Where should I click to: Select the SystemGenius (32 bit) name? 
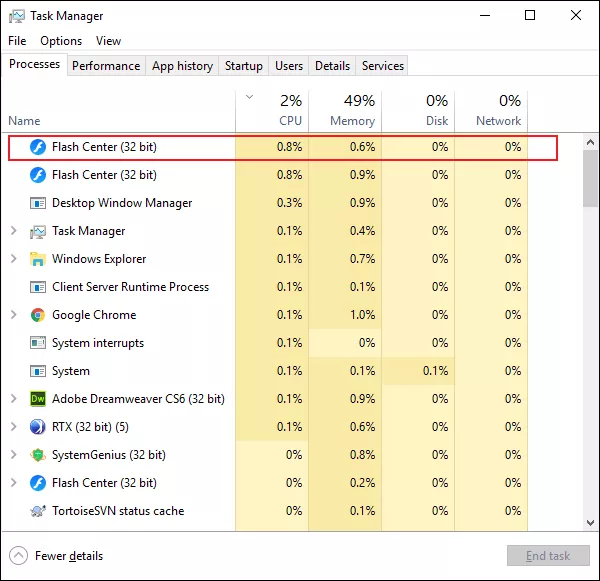[x=109, y=455]
